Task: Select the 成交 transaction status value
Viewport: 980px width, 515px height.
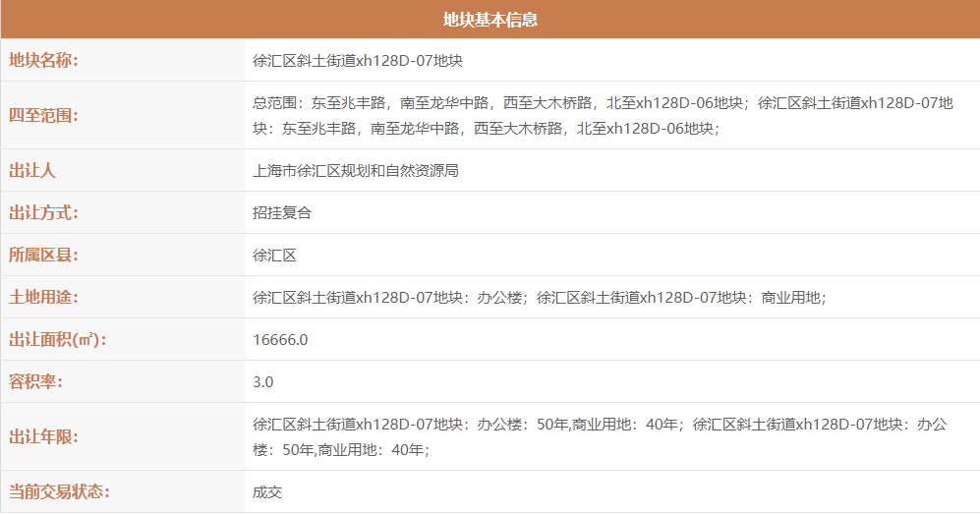Action: click(267, 491)
